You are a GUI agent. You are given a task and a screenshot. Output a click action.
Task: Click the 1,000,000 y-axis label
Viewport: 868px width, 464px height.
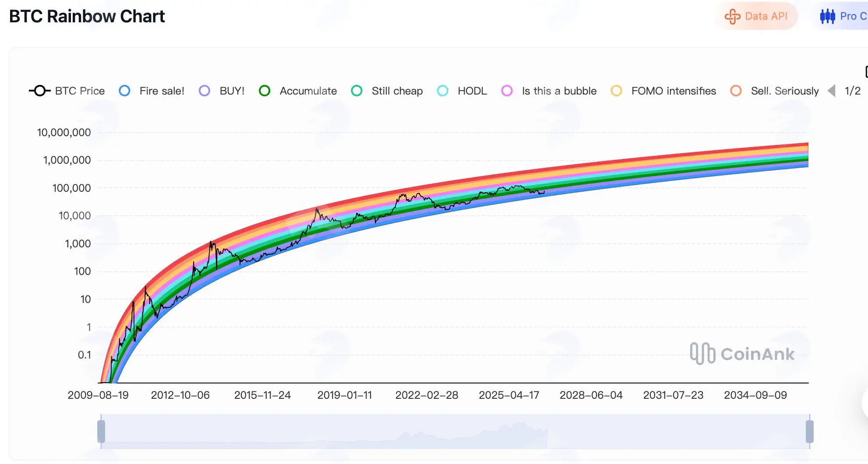[x=67, y=160]
